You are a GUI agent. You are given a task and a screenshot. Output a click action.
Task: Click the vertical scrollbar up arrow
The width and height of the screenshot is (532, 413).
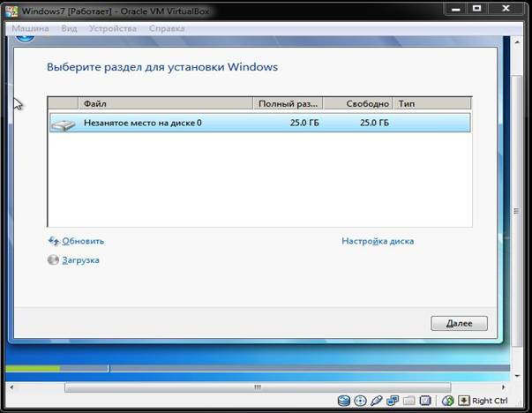(x=517, y=42)
